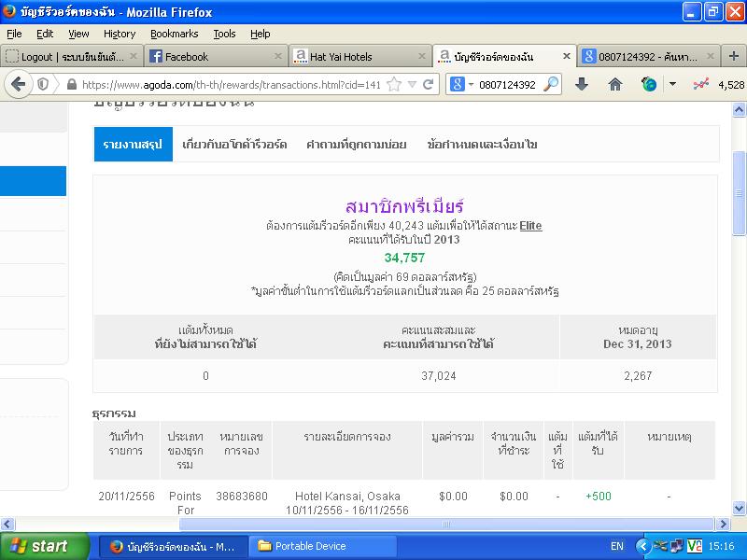Go back using the back arrow button
747x560 pixels.
18,85
